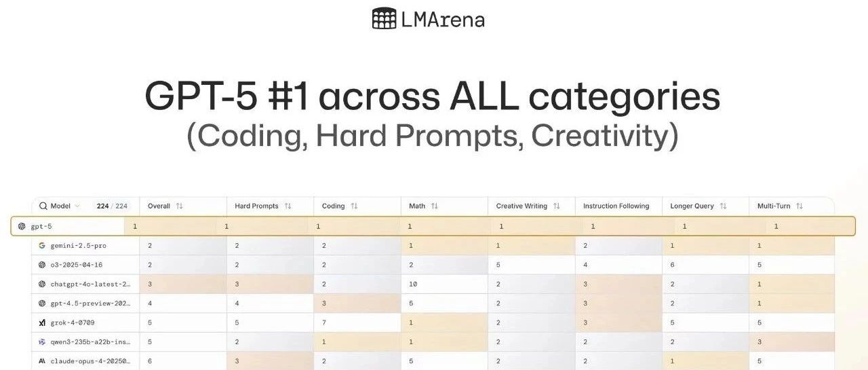Click the 224 / 224 model count
The image size is (868, 370).
[x=112, y=206]
